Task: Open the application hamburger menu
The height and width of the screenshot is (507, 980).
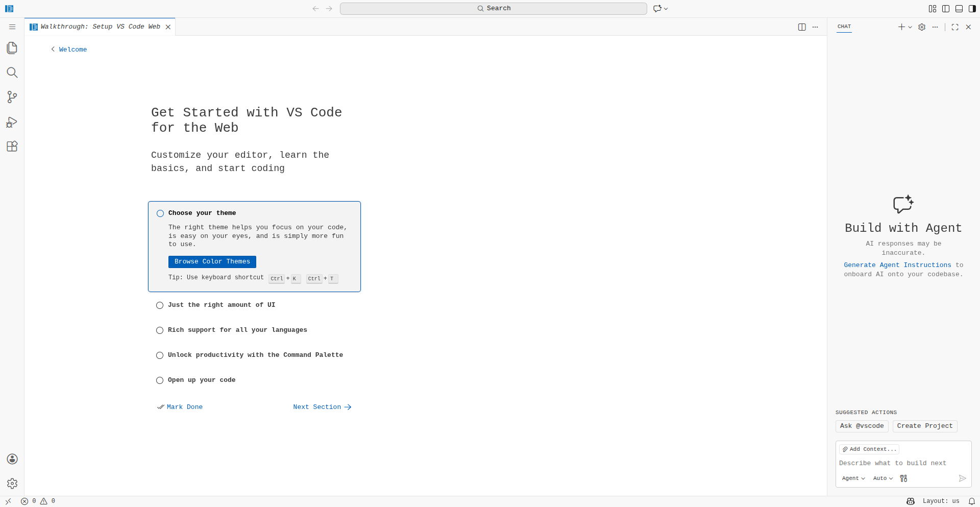Action: click(12, 27)
